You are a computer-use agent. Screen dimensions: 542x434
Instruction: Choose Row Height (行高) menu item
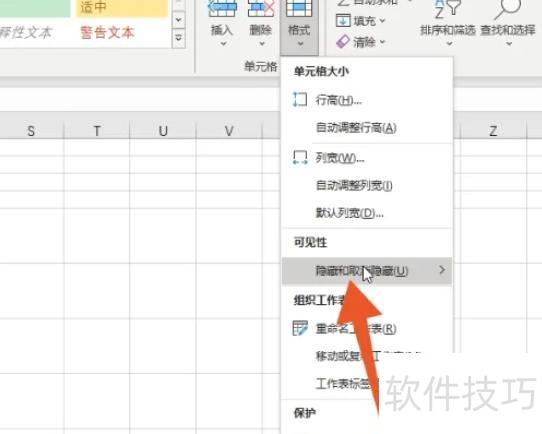[x=367, y=100]
